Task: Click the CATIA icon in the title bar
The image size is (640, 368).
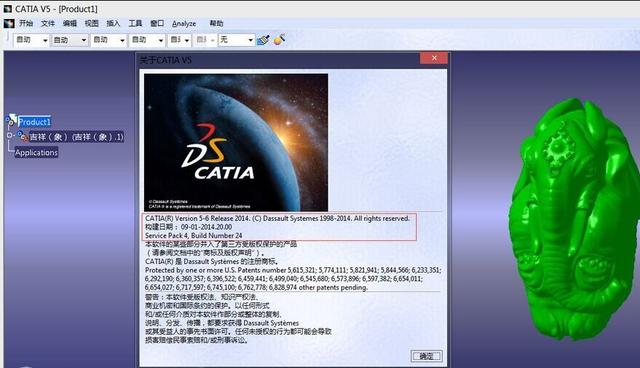Action: pyautogui.click(x=8, y=8)
